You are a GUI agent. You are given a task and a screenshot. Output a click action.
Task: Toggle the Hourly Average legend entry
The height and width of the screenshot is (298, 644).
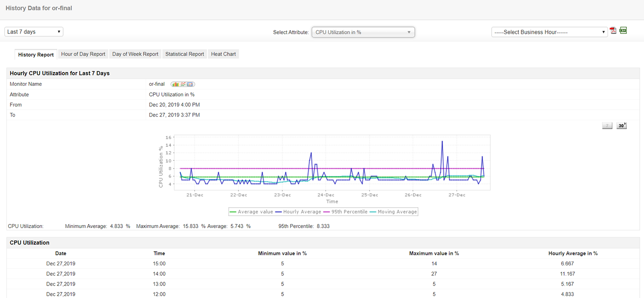click(298, 212)
